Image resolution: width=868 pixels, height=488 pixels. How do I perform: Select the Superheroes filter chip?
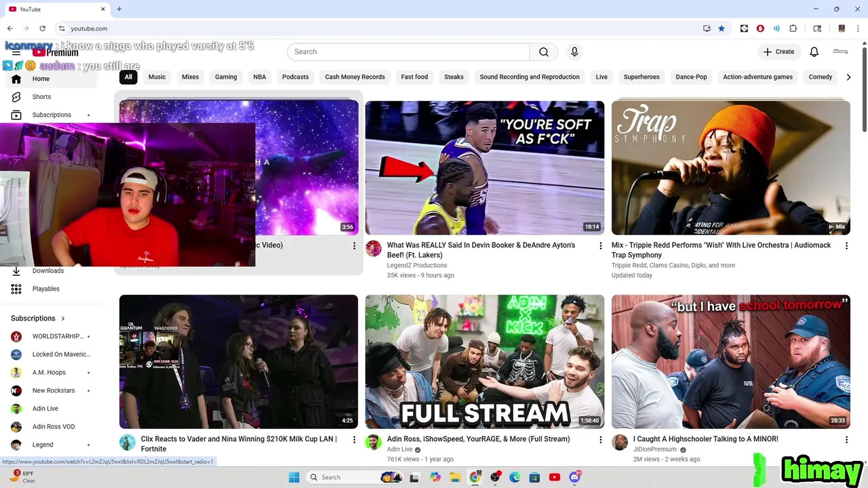(x=642, y=77)
